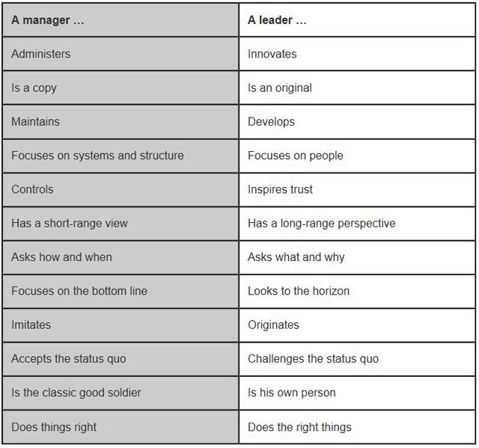Click the 'Has a short-range view' cell
The height and width of the screenshot is (448, 479).
click(x=120, y=224)
